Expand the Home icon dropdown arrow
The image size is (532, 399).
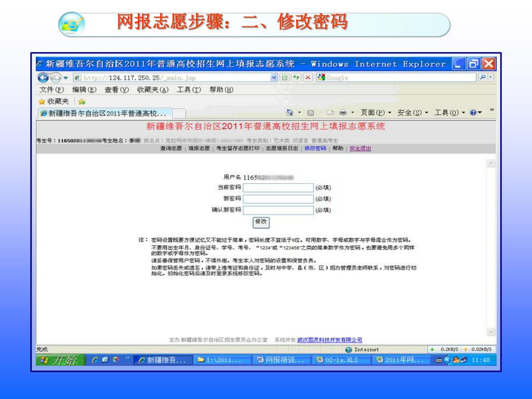(x=300, y=112)
